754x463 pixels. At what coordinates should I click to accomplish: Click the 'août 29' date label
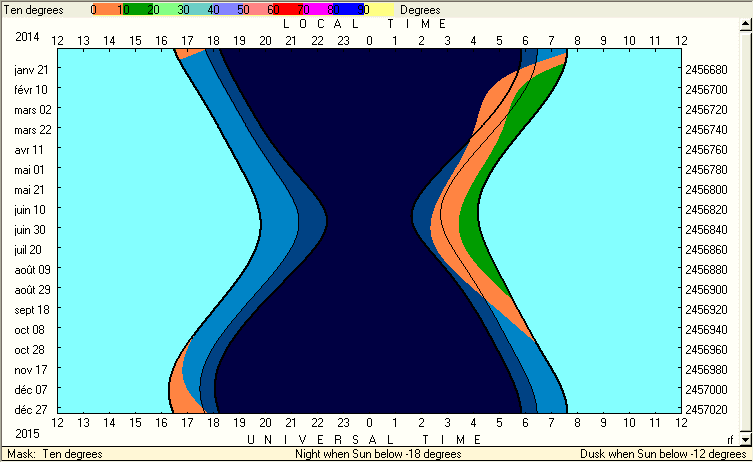32,290
